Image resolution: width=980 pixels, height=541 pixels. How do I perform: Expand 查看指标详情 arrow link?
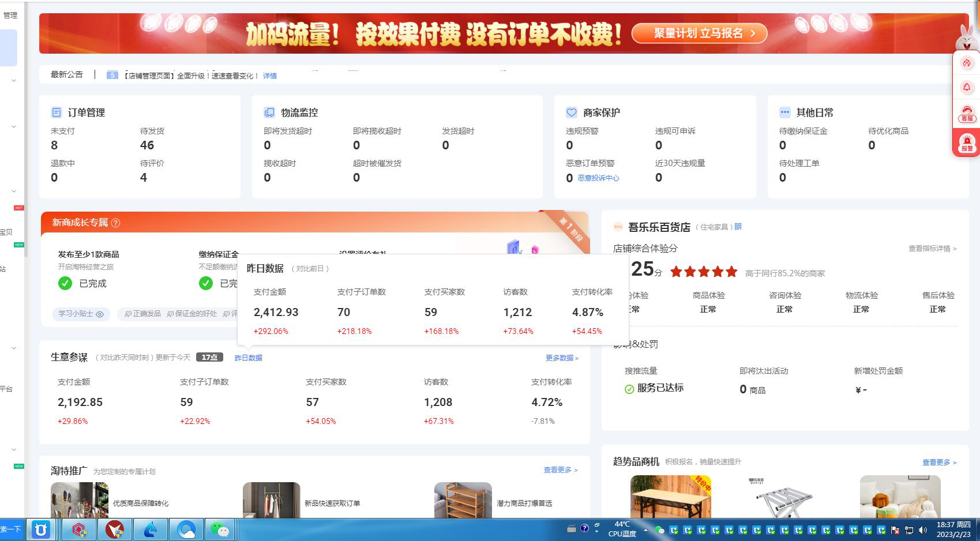pyautogui.click(x=932, y=249)
